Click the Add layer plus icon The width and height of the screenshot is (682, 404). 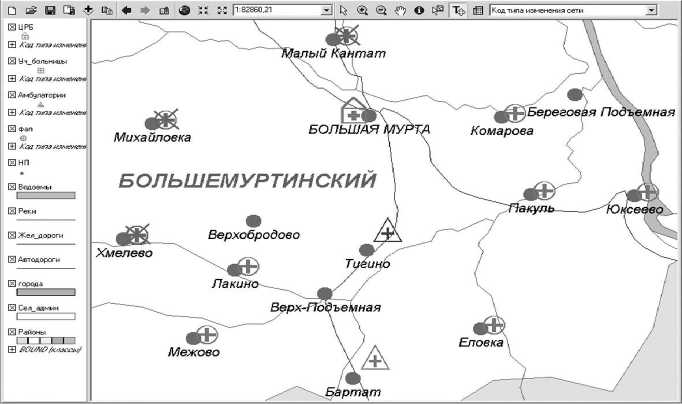coord(88,10)
